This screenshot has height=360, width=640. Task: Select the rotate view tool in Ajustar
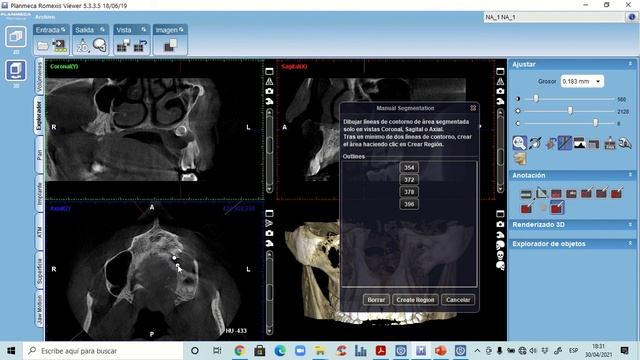pos(535,143)
